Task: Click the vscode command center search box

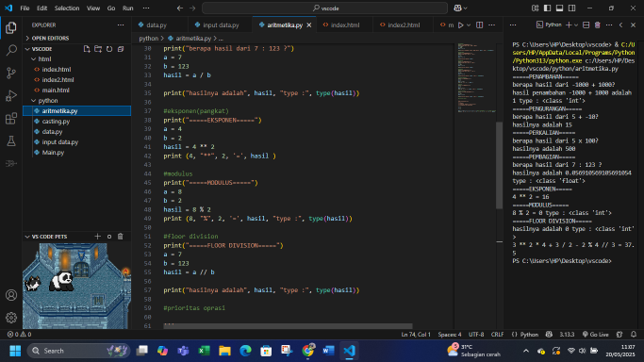Action: tap(325, 8)
